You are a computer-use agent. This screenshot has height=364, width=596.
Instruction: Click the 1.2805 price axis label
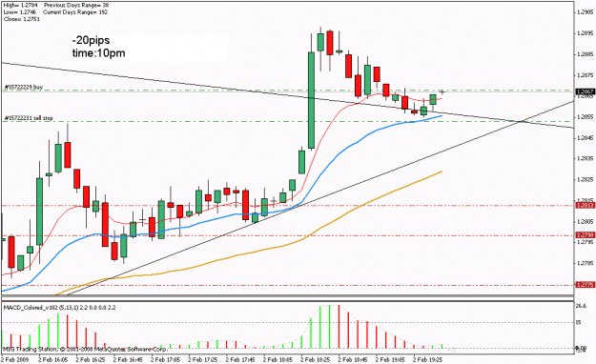[x=586, y=221]
